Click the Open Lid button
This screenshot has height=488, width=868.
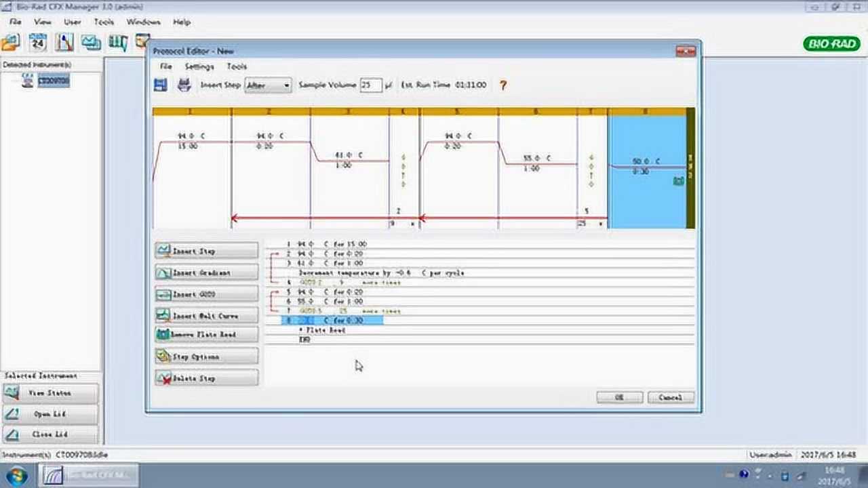51,413
